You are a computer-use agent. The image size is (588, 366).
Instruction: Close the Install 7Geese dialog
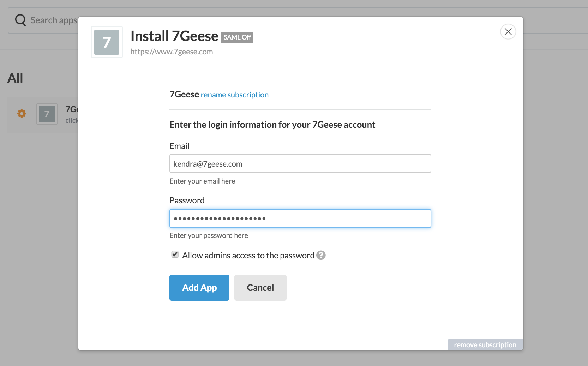(x=508, y=32)
